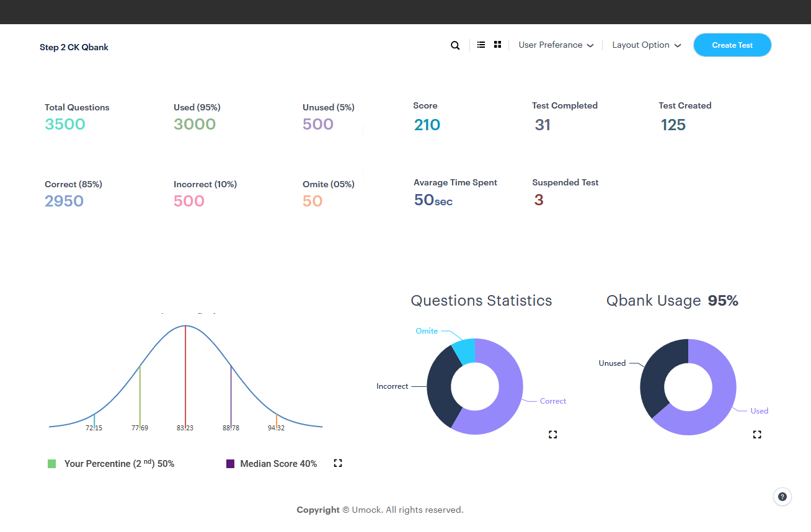Click the Test Completed value 31
Screen dimensions: 811x532
[x=543, y=125]
